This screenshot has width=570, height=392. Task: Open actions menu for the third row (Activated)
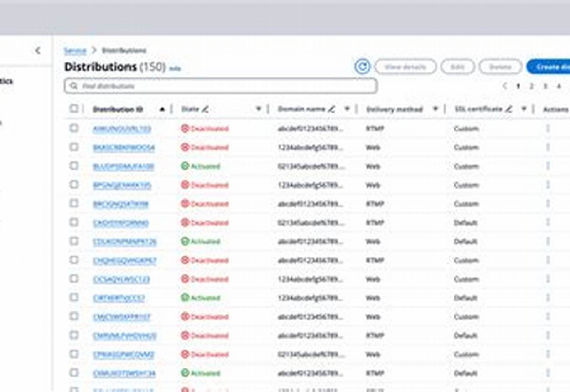[548, 166]
